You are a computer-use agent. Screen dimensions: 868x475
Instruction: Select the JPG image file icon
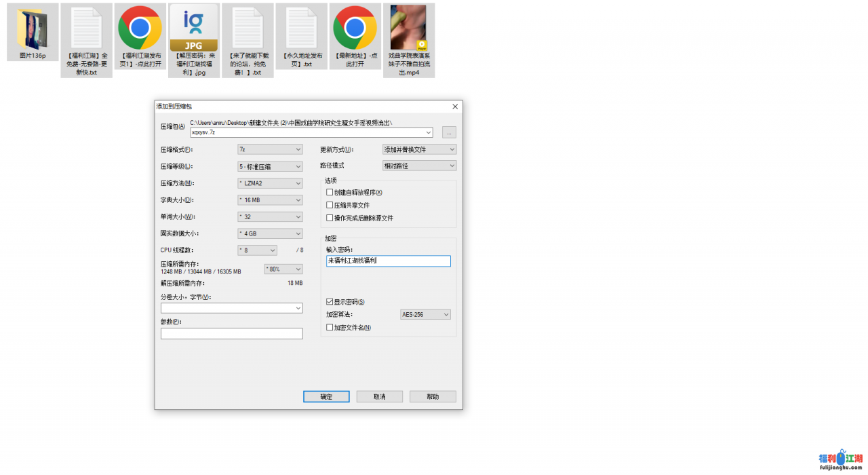pyautogui.click(x=194, y=28)
